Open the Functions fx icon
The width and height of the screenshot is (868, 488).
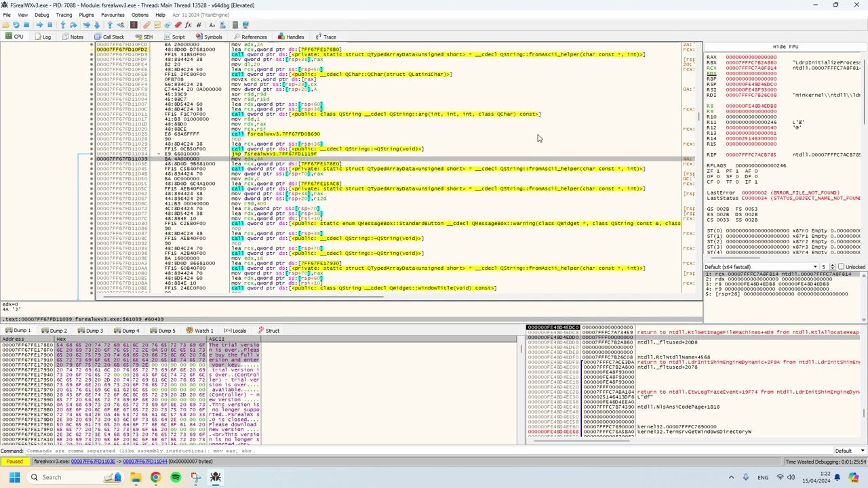pos(188,25)
